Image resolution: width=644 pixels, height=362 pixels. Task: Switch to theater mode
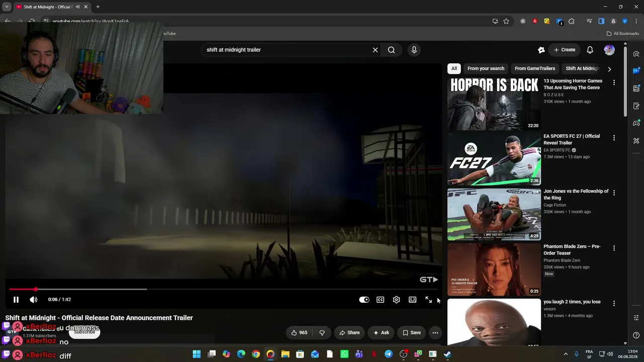(x=413, y=300)
